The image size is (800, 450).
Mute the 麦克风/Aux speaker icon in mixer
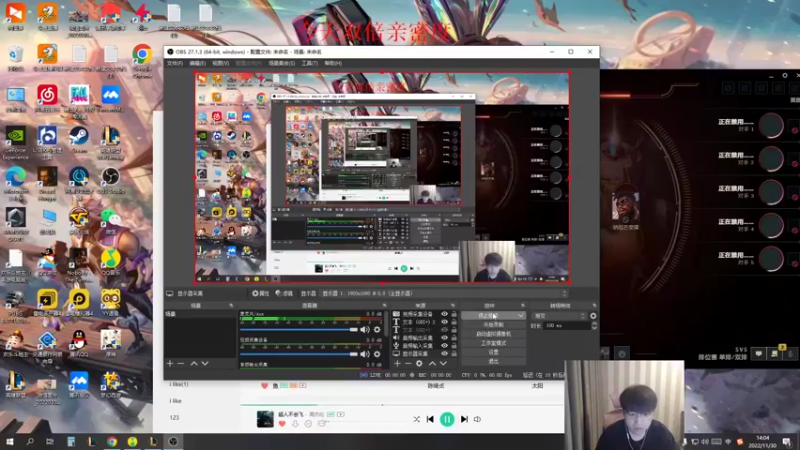(365, 330)
